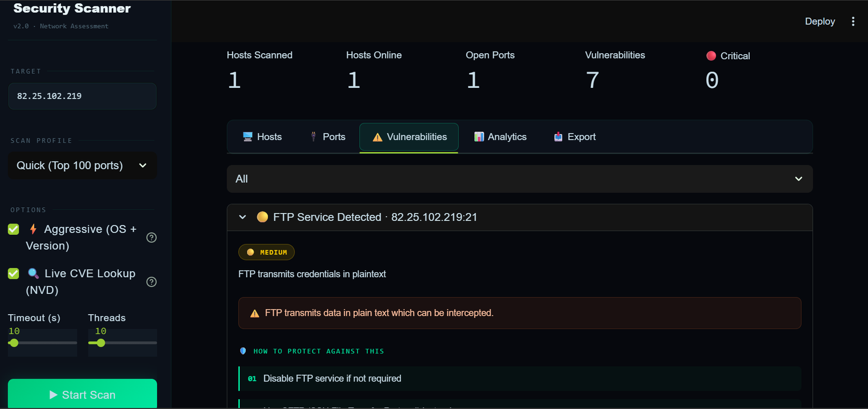Click the Vulnerabilities count 7

(592, 80)
